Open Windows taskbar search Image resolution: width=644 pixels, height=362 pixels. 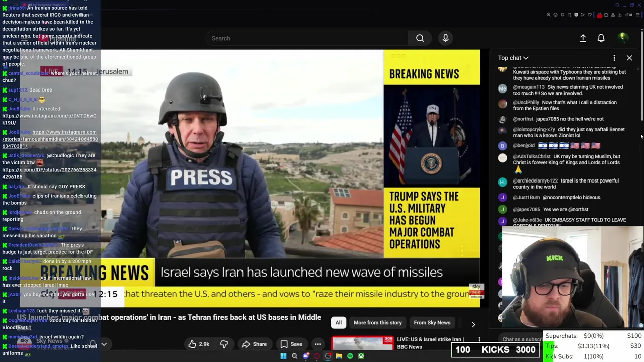pyautogui.click(x=295, y=356)
